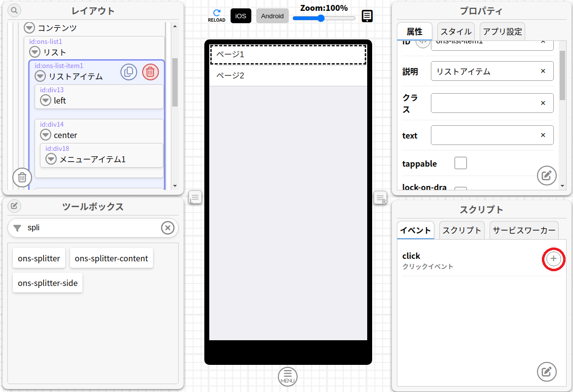Collapse the リスト tree node
The image size is (573, 392).
[x=35, y=52]
